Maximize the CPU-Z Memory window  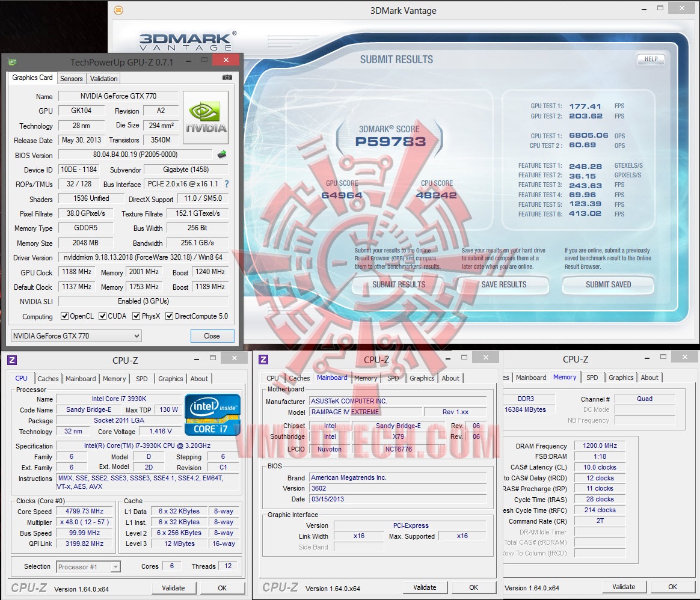663,357
